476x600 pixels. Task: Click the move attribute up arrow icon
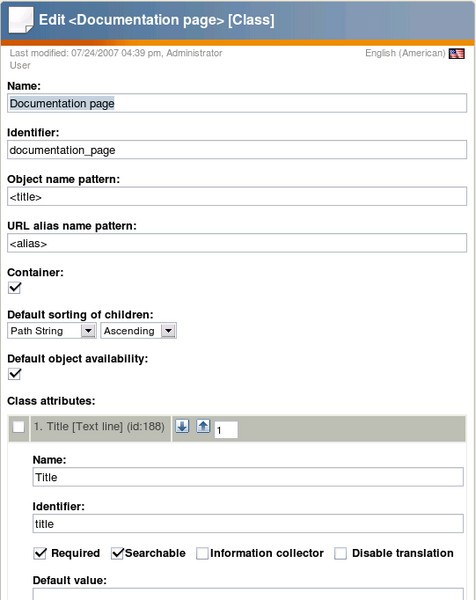[203, 426]
